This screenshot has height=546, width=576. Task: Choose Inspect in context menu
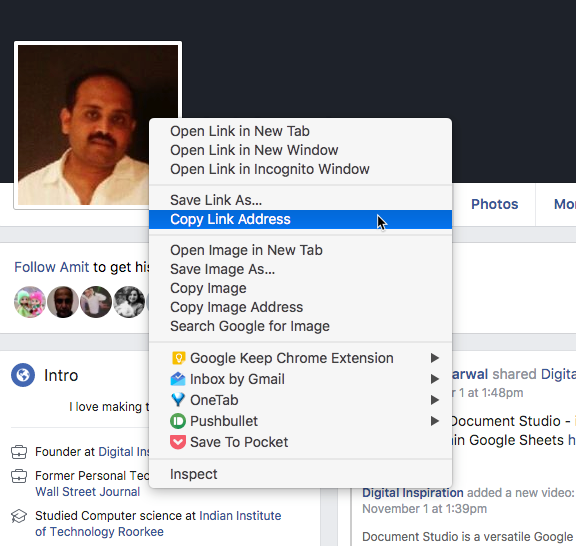click(x=300, y=474)
